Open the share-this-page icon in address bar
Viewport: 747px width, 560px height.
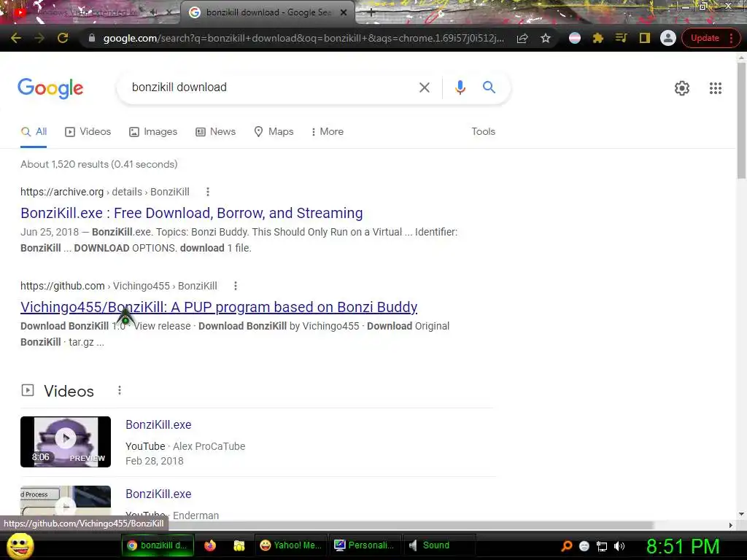tap(522, 38)
